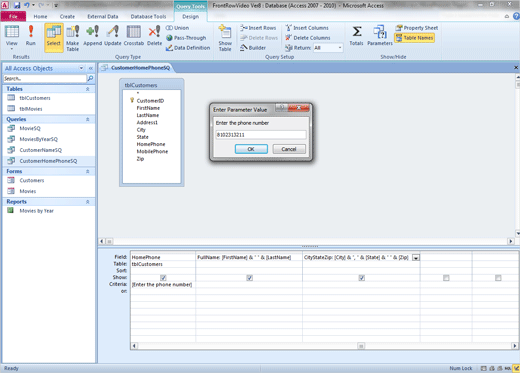Click the Criteria cell under HomePhone
The image size is (520, 373).
click(162, 285)
